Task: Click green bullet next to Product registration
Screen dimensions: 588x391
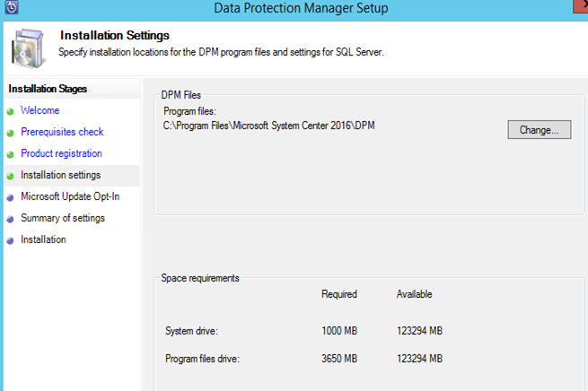Action: point(11,154)
